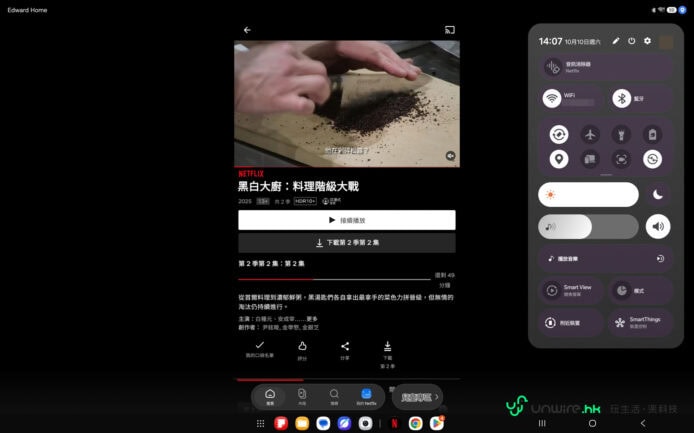The image size is (694, 433).
Task: Add show to My List checkmark
Action: pyautogui.click(x=260, y=348)
